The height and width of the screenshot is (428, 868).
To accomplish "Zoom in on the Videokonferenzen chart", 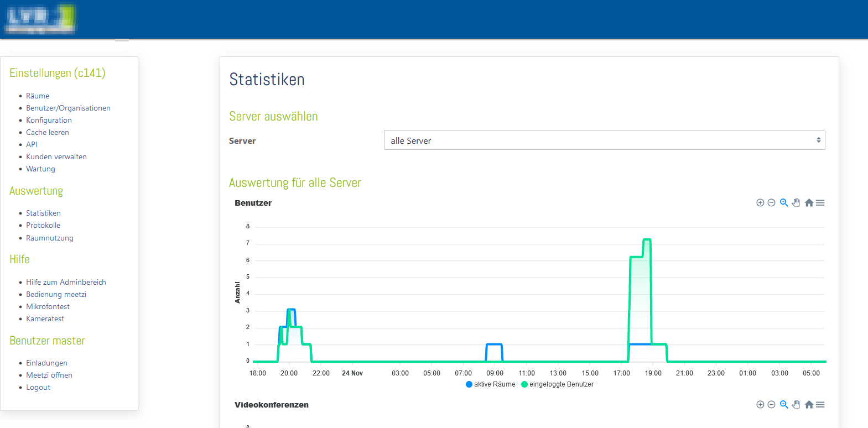I will [x=760, y=405].
